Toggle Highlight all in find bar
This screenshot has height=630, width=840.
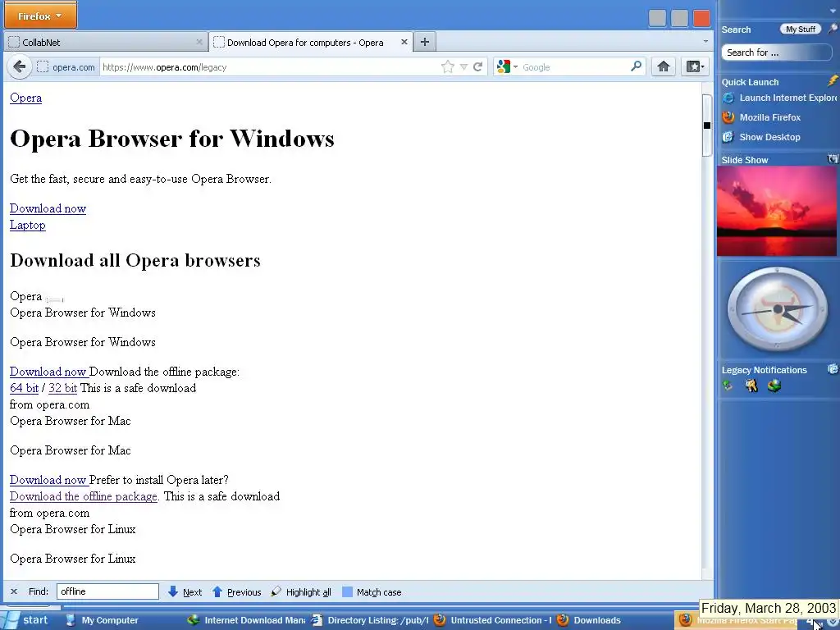pos(301,592)
